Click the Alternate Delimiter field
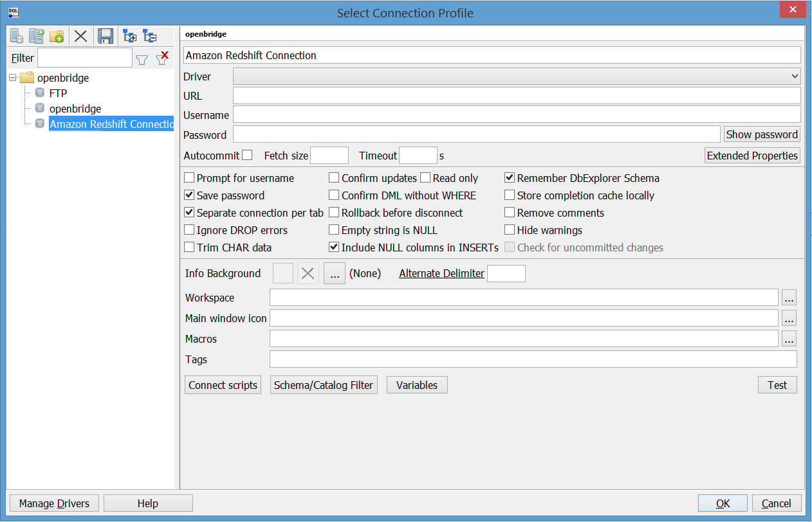Screen dimensions: 812x522 [x=506, y=273]
